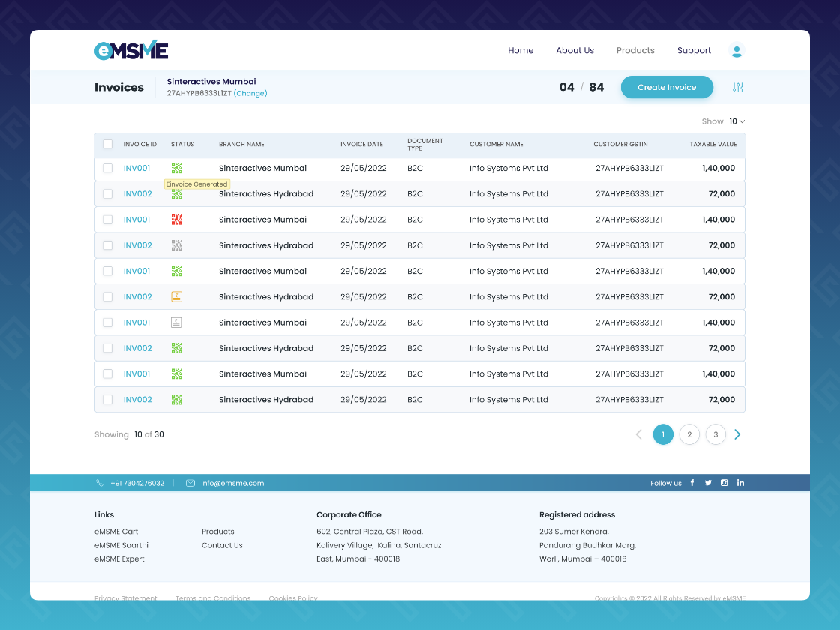Go to the next page with right chevron
This screenshot has width=840, height=630.
coord(738,434)
